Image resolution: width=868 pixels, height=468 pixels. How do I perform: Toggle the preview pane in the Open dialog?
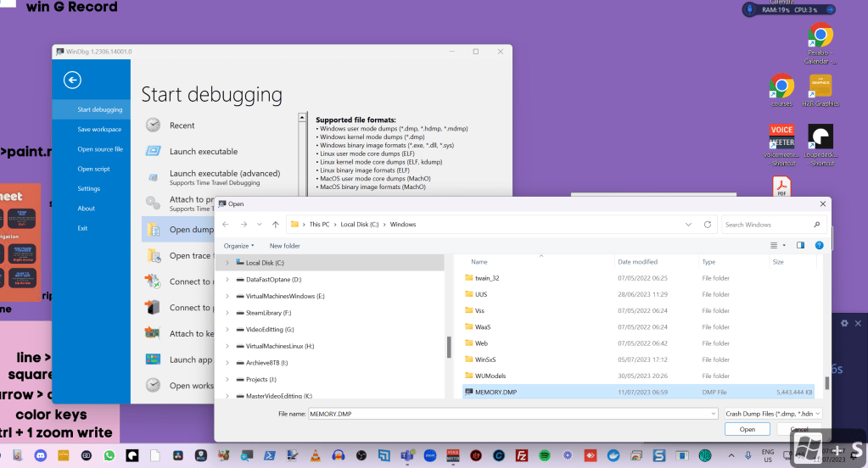tap(800, 245)
